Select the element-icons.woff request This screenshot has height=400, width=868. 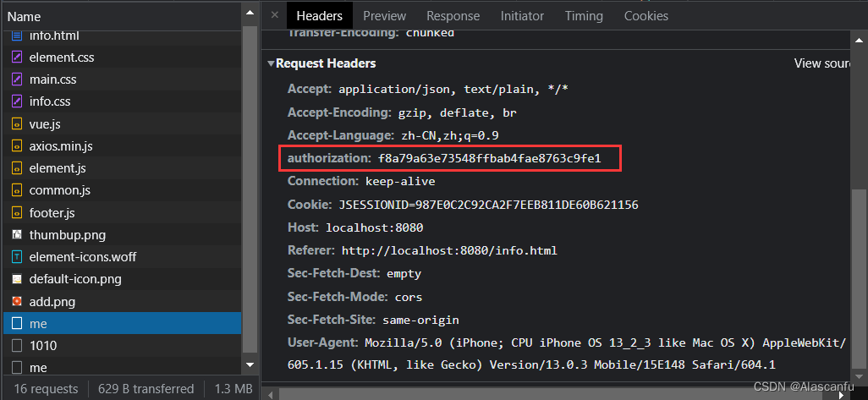coord(122,257)
